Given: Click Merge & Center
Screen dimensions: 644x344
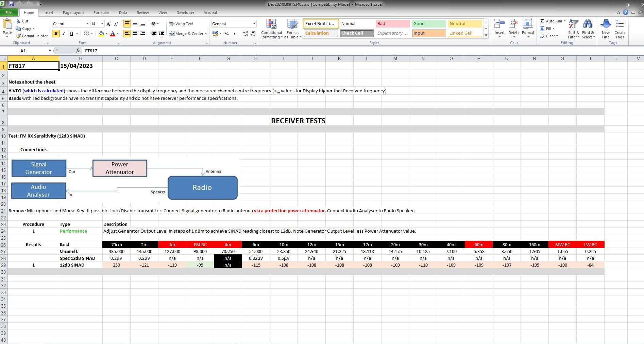Looking at the screenshot, I should pyautogui.click(x=186, y=34).
